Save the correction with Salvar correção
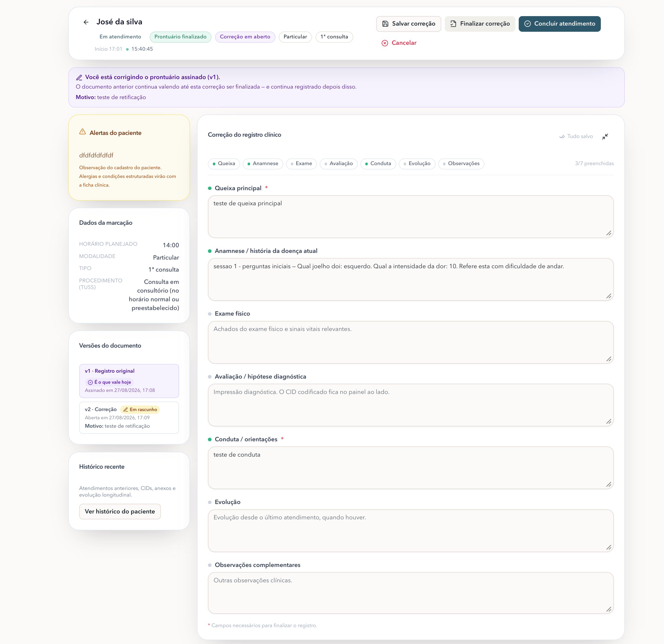 pos(408,24)
